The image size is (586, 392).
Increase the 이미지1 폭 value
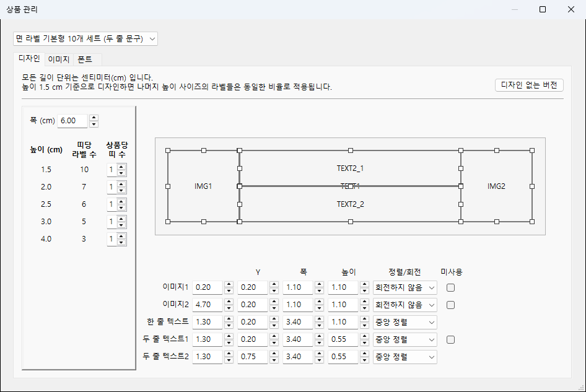pos(320,284)
